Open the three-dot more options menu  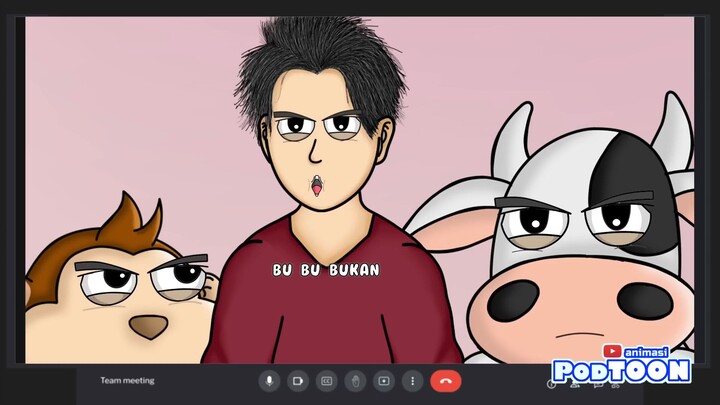(411, 381)
